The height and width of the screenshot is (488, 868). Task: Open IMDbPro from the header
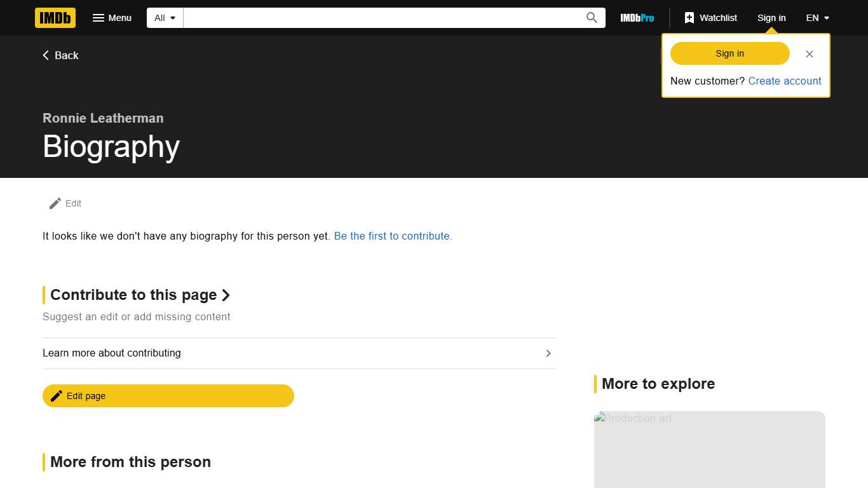[637, 18]
